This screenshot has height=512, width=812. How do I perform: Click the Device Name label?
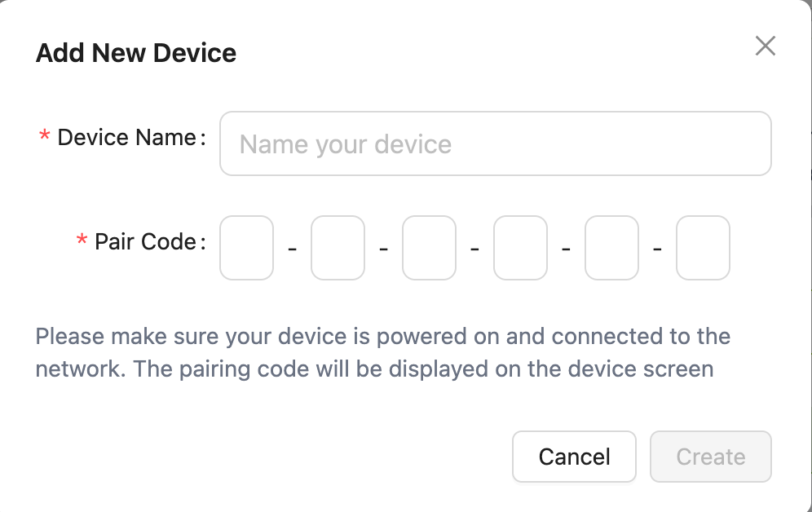(x=126, y=138)
